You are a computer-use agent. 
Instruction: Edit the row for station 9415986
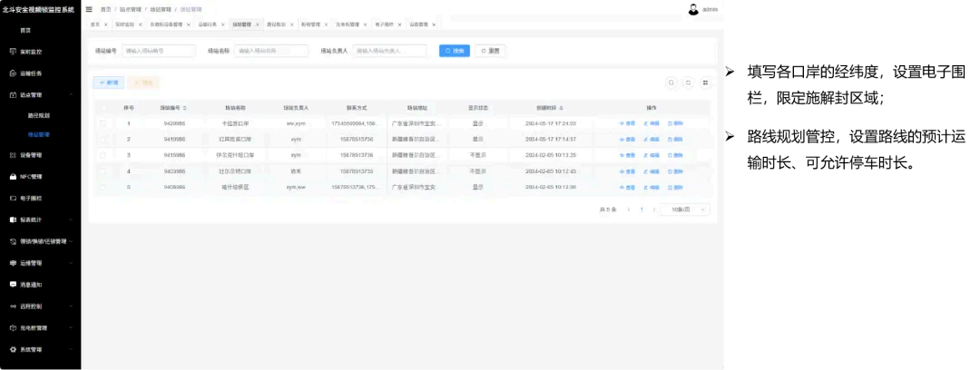[652, 155]
